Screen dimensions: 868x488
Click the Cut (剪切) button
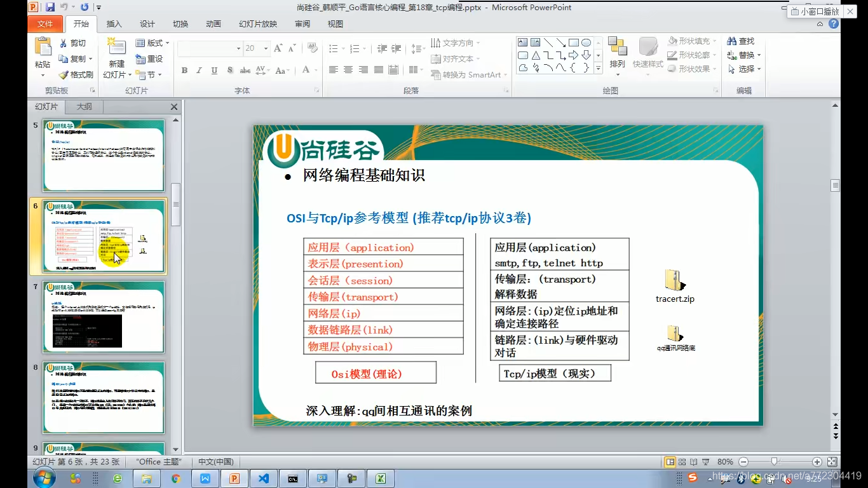tap(72, 43)
